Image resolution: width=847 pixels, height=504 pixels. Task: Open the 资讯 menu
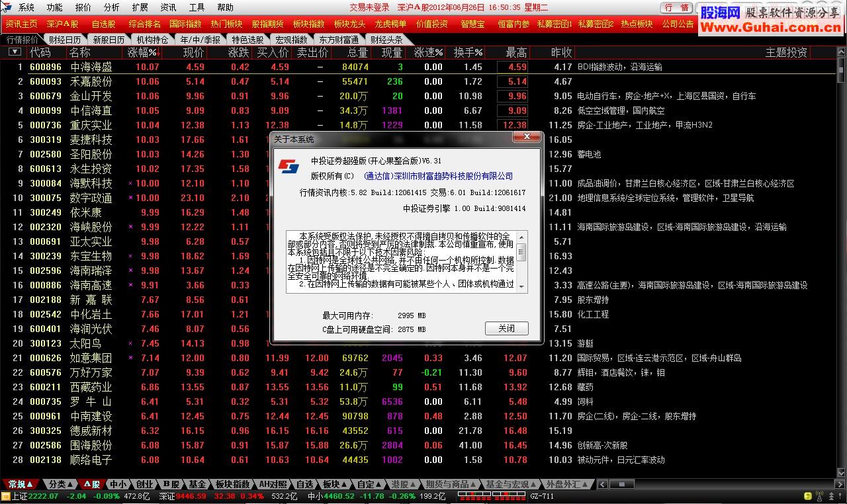tap(169, 7)
